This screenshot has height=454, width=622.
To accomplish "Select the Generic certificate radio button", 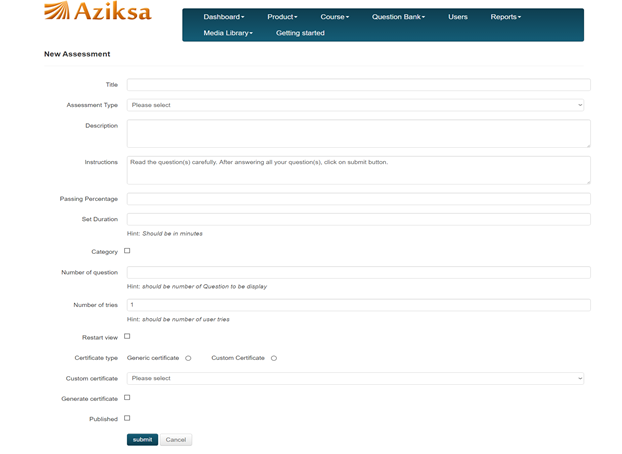I will (x=188, y=358).
